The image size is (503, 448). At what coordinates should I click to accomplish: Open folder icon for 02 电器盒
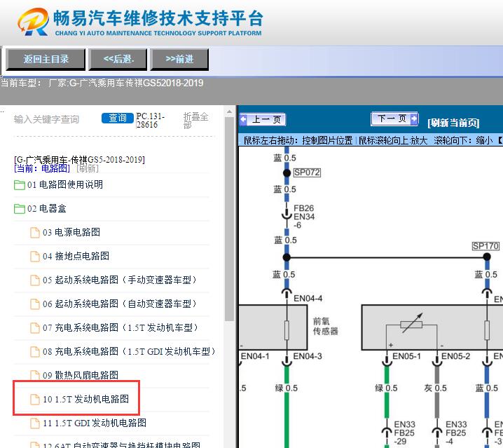pos(20,209)
